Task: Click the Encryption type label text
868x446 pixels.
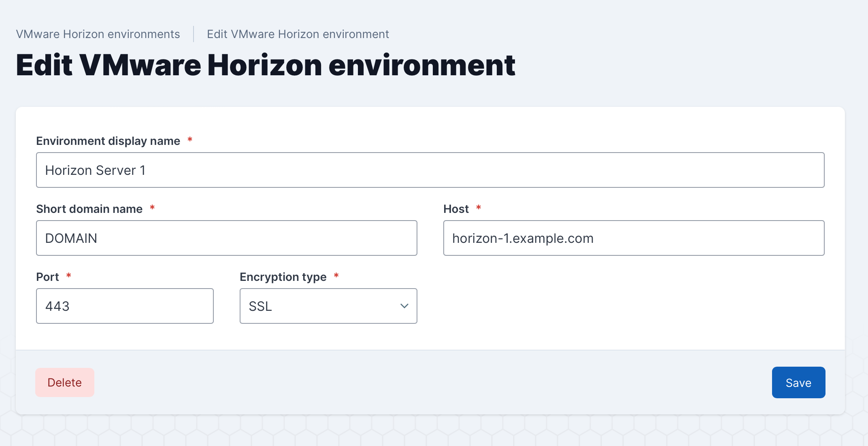Action: tap(283, 277)
